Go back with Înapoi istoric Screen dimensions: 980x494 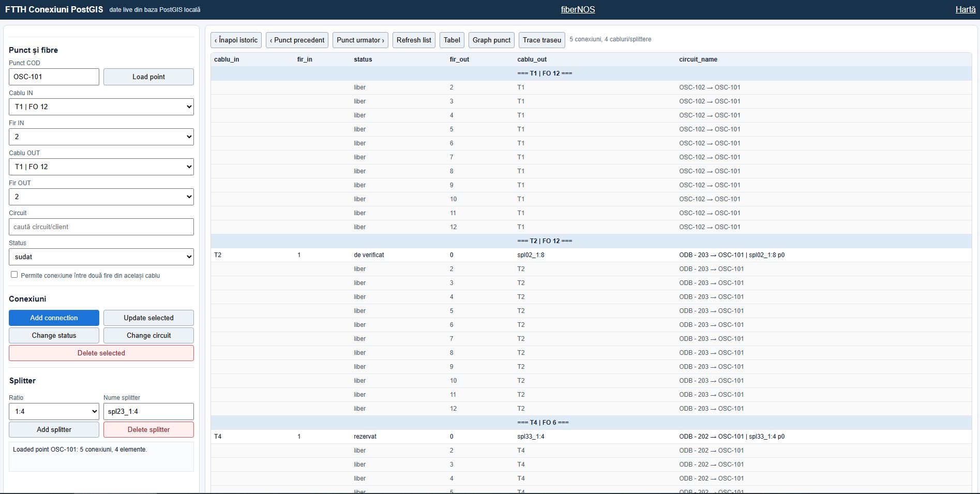[x=236, y=40]
